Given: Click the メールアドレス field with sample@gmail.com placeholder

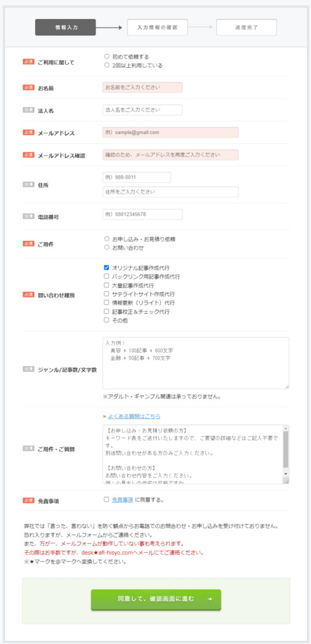Looking at the screenshot, I should [x=170, y=133].
